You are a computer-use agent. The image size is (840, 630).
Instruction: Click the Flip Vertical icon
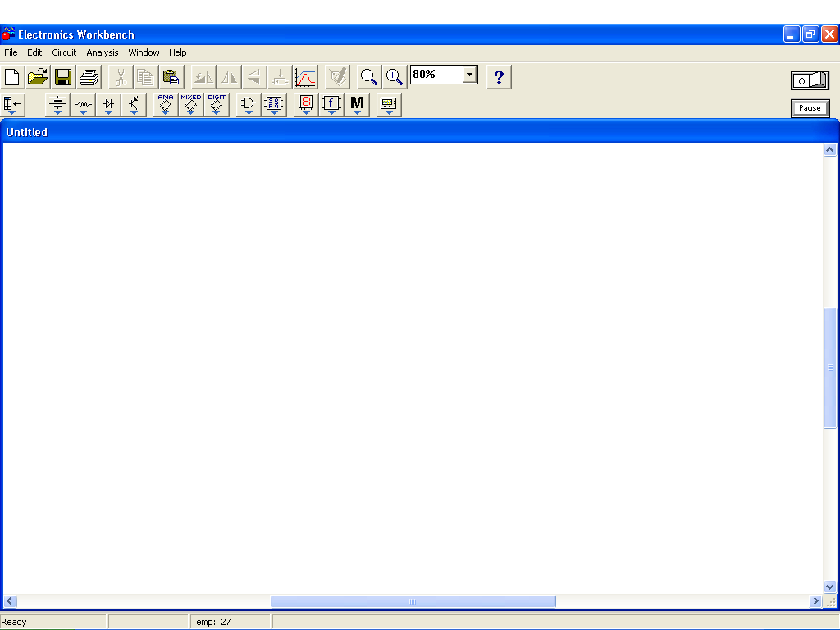(x=254, y=77)
